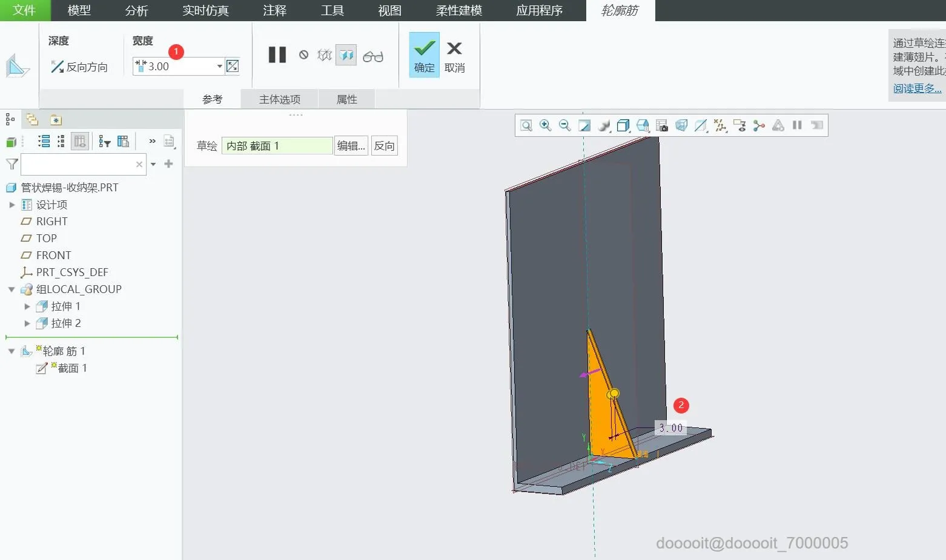Open the 柔性建模 ribbon tab
This screenshot has width=946, height=560.
[x=459, y=10]
